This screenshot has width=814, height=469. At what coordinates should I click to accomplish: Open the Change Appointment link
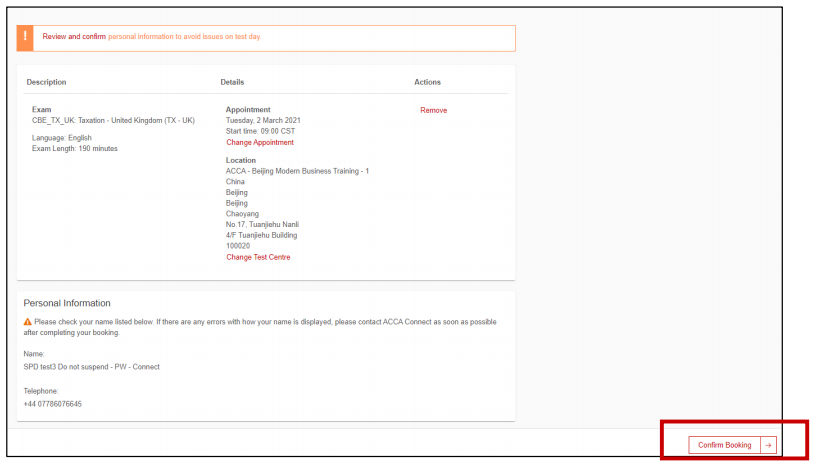click(x=260, y=142)
